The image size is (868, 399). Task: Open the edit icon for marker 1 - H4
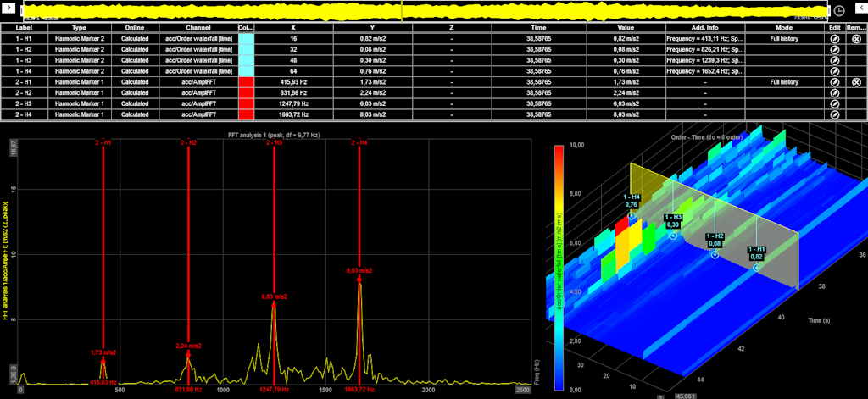click(x=835, y=71)
